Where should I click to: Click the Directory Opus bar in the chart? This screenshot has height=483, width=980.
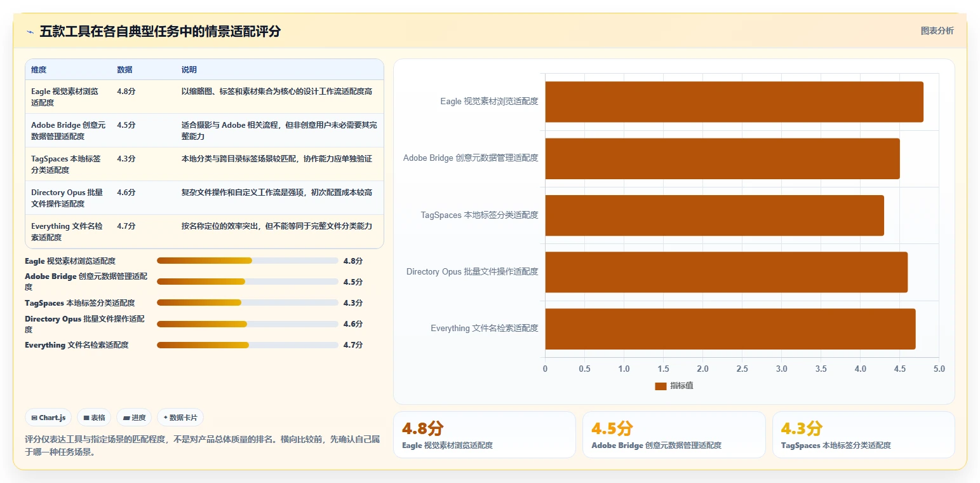(x=726, y=272)
